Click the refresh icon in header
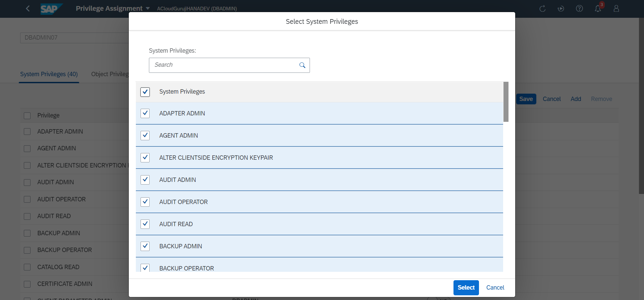The image size is (644, 300). pyautogui.click(x=542, y=9)
